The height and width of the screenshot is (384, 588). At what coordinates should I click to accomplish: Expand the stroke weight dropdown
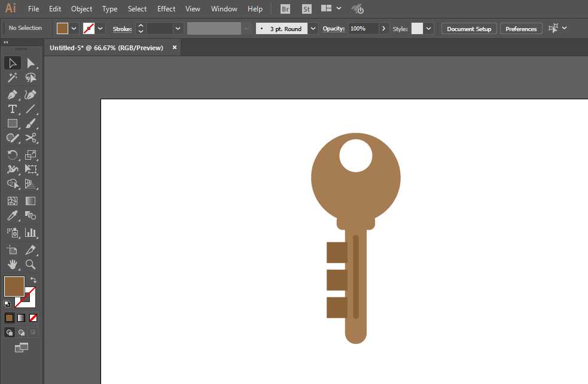[x=178, y=29]
